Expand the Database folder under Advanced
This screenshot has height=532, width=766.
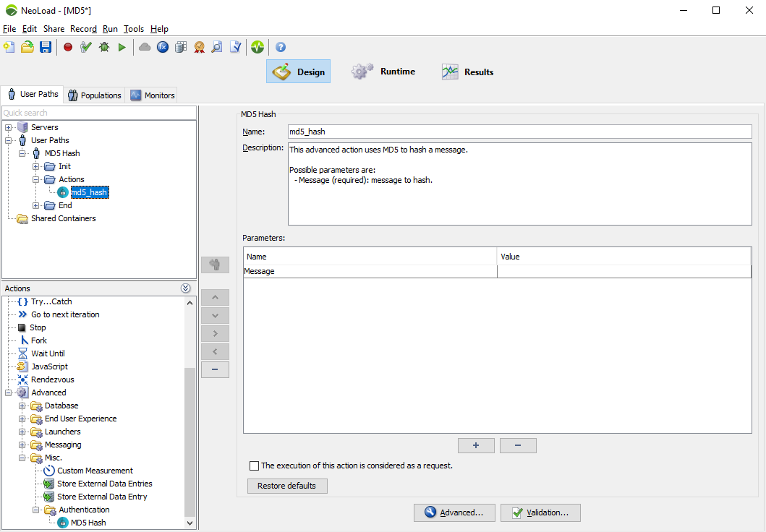point(22,406)
